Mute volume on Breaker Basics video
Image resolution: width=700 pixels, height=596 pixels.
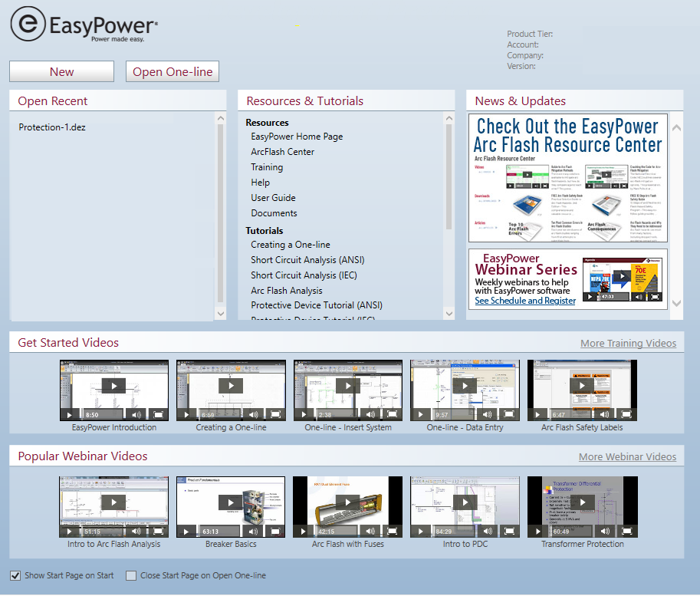tap(253, 532)
